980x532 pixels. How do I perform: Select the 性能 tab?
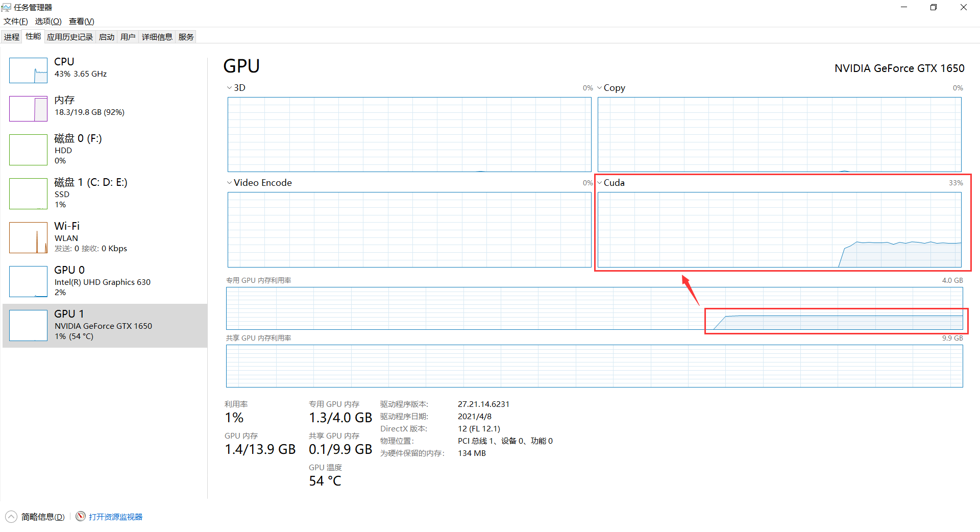(33, 36)
